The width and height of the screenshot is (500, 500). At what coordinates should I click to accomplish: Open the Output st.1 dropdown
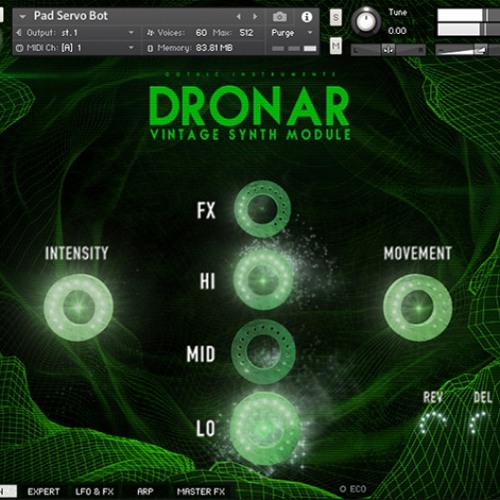131,32
